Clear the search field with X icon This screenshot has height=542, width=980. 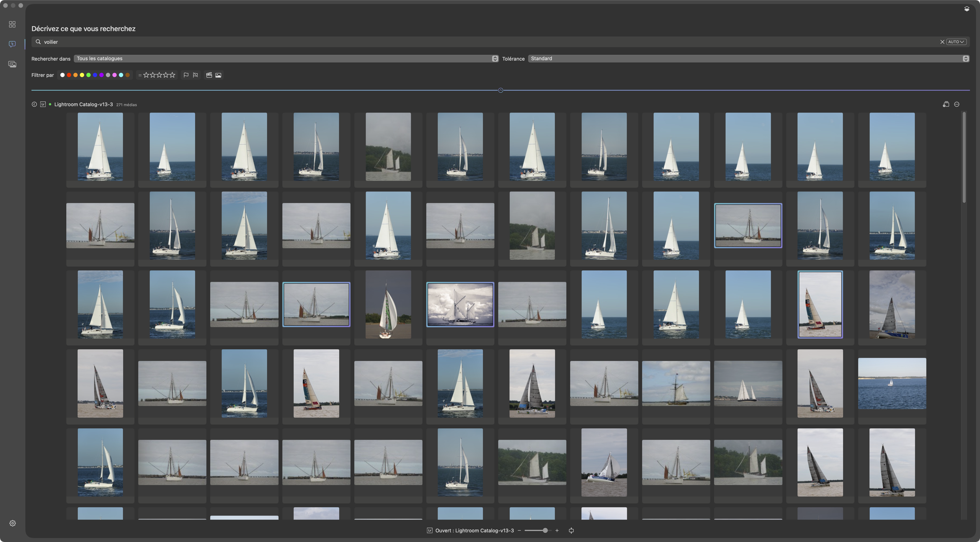942,42
